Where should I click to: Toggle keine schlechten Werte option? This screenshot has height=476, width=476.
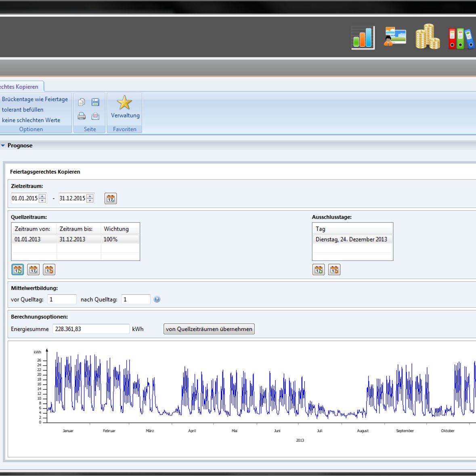point(31,120)
